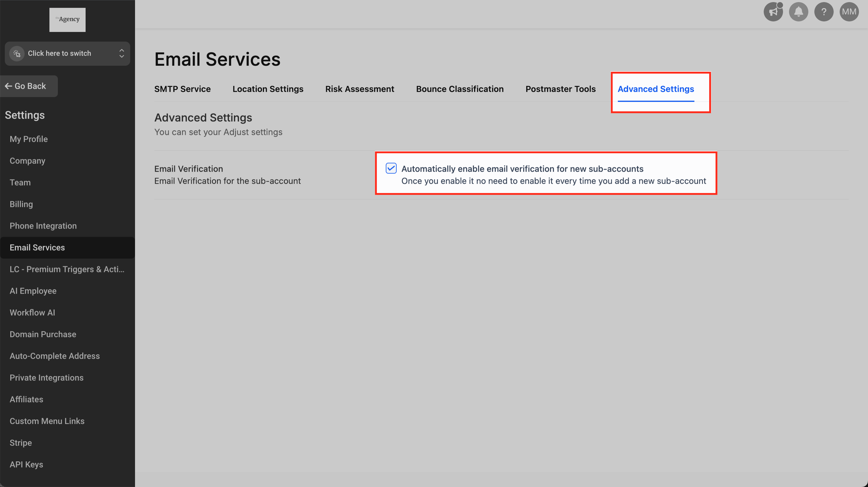Switch to SMTP Service tab
868x487 pixels.
point(182,89)
